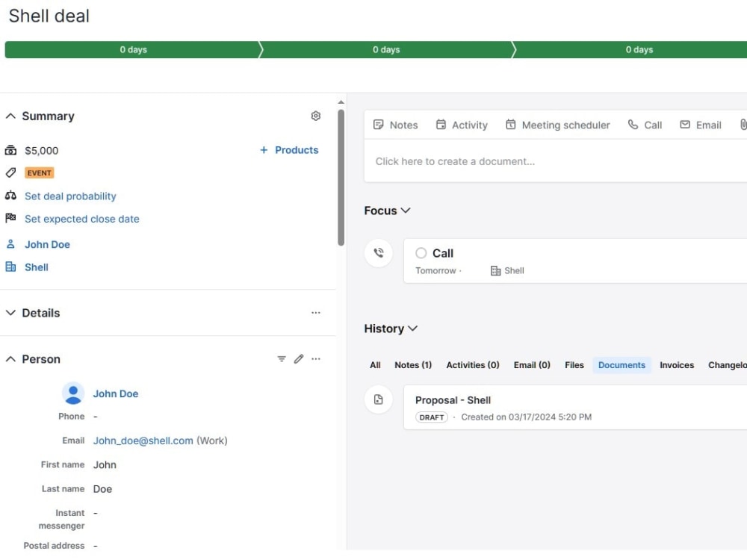This screenshot has width=747, height=560.
Task: Edit Person section with pencil icon
Action: pos(299,358)
